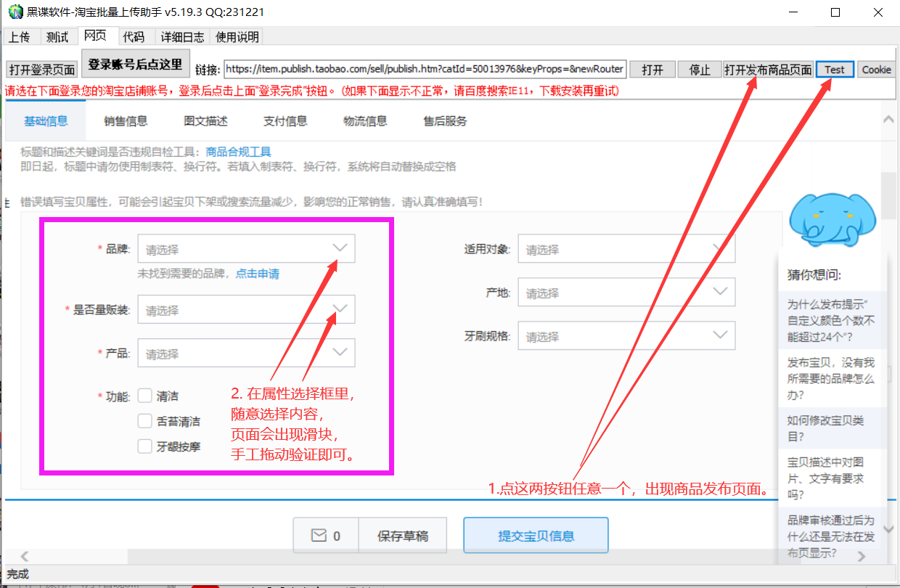This screenshot has height=588, width=900.
Task: Open the 使用说明 tab
Action: pos(237,37)
